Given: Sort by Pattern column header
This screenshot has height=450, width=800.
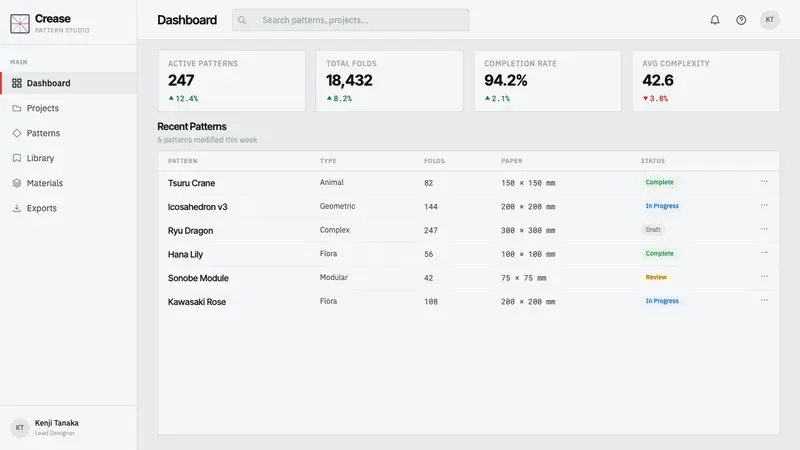Looking at the screenshot, I should [183, 161].
